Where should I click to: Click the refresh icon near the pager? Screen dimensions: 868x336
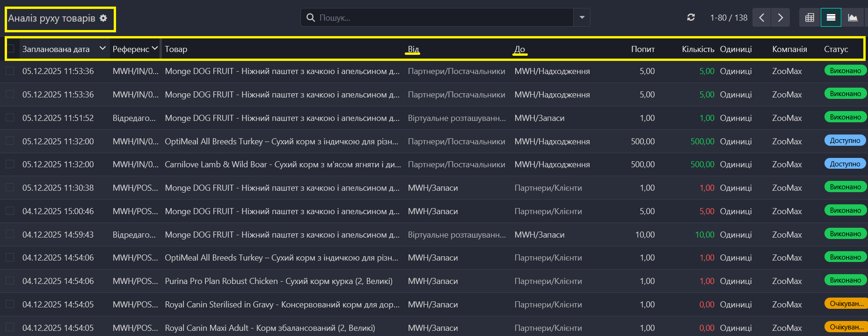pos(691,17)
